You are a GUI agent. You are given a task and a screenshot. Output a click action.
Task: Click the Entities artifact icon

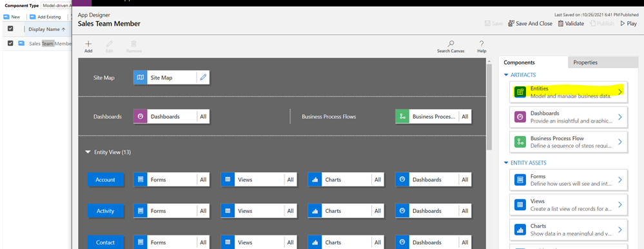tap(520, 92)
